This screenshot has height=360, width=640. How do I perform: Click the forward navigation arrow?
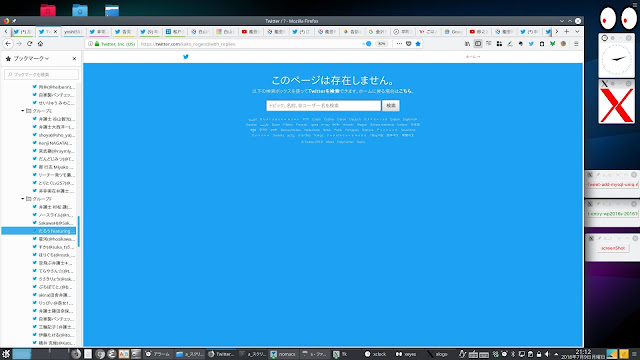point(19,44)
